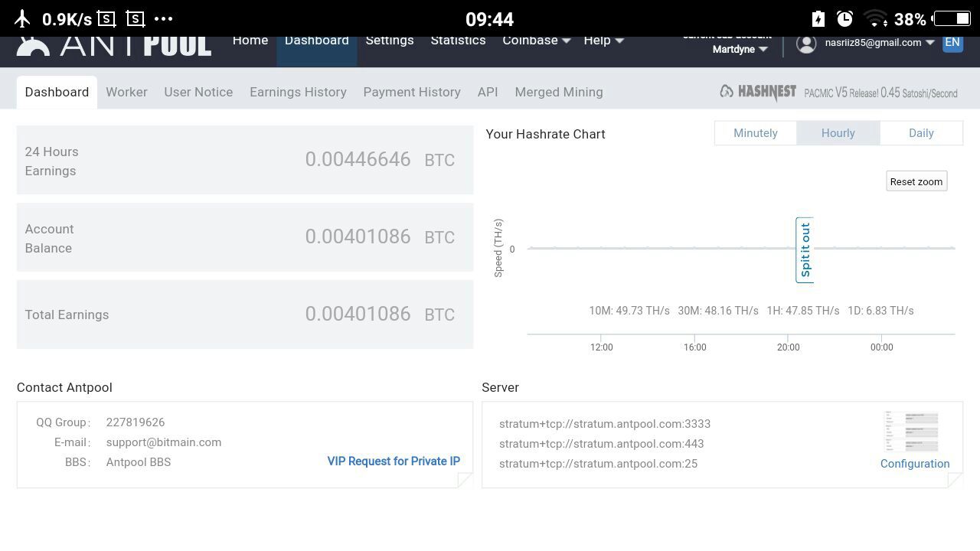Viewport: 980px width, 551px height.
Task: Click the Total Earnings value 0.00401086
Action: click(358, 314)
